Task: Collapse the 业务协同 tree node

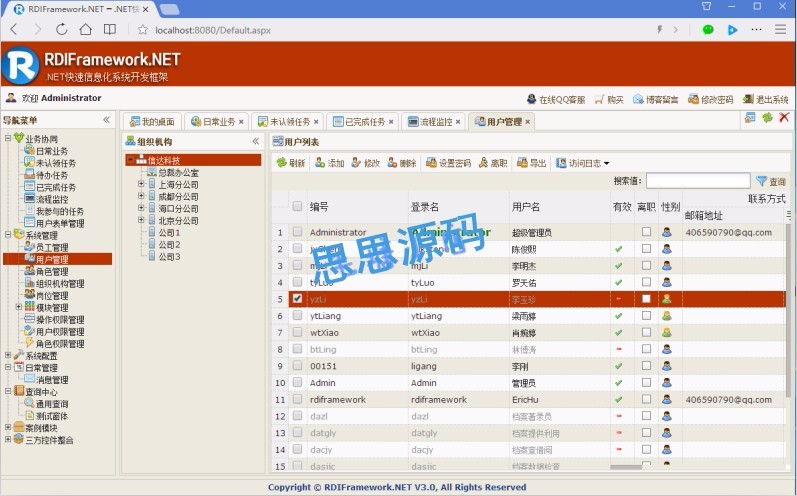Action: (x=8, y=138)
